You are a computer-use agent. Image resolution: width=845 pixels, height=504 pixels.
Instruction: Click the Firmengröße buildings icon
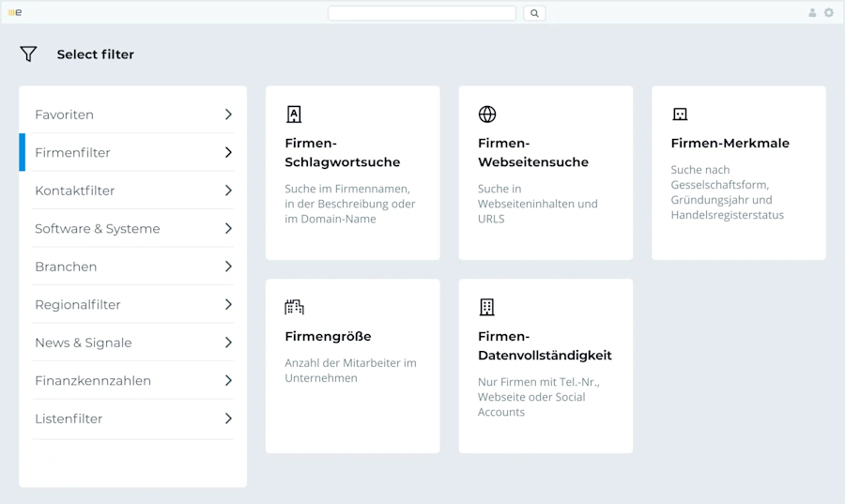pyautogui.click(x=294, y=307)
